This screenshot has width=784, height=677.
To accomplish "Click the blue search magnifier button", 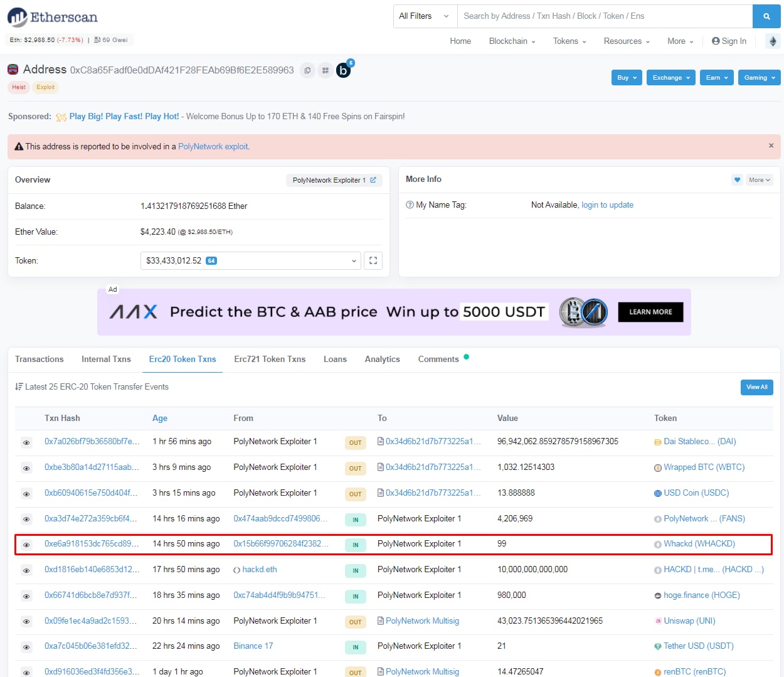I will pos(766,16).
